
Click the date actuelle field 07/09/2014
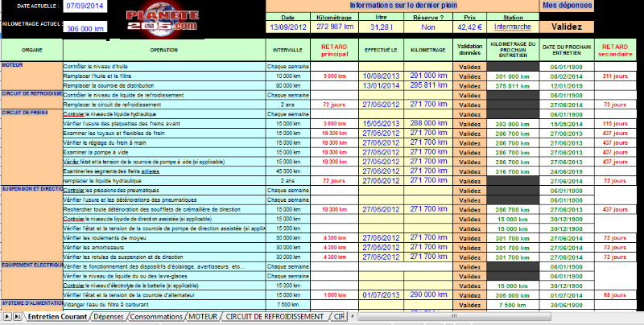[85, 5]
